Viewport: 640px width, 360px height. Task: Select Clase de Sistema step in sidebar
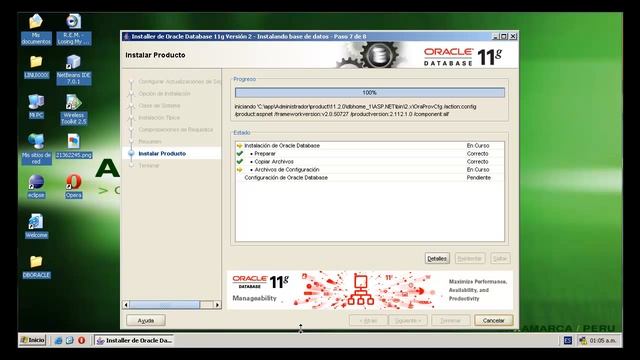point(159,105)
